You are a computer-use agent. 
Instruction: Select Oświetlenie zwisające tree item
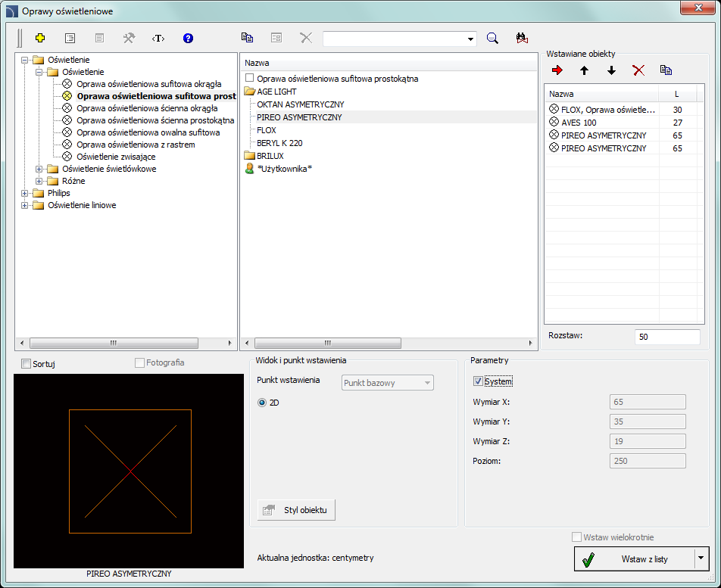(x=116, y=157)
